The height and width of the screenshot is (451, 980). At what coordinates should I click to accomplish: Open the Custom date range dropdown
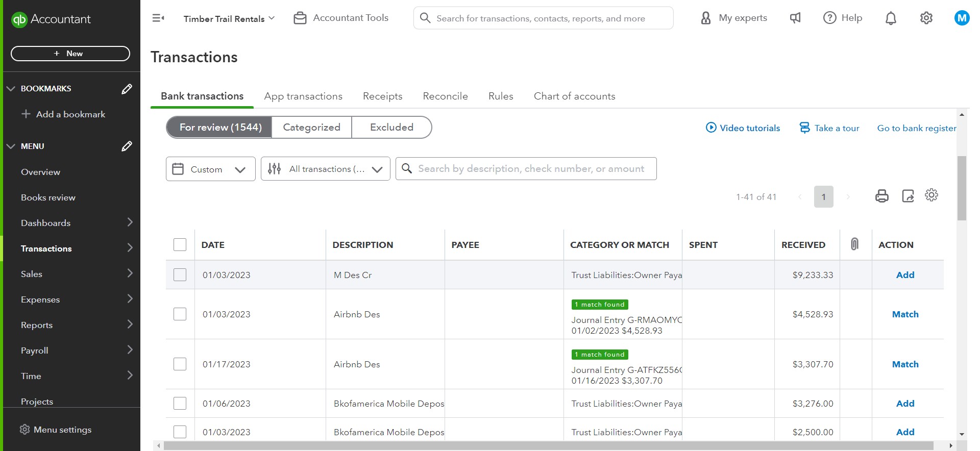[x=210, y=169]
